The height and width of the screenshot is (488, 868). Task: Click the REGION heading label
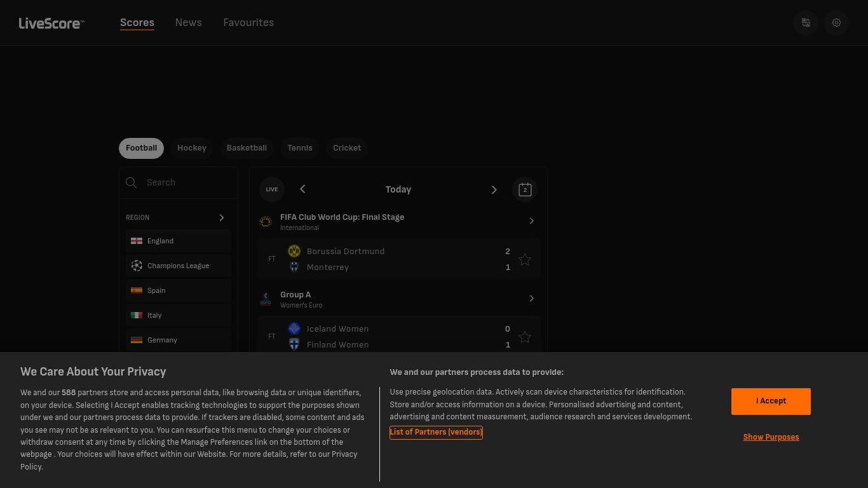click(x=138, y=217)
